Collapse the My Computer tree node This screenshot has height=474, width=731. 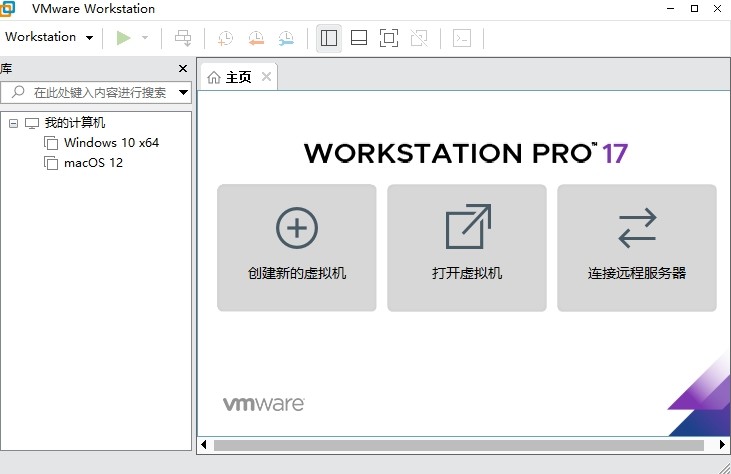pos(14,123)
